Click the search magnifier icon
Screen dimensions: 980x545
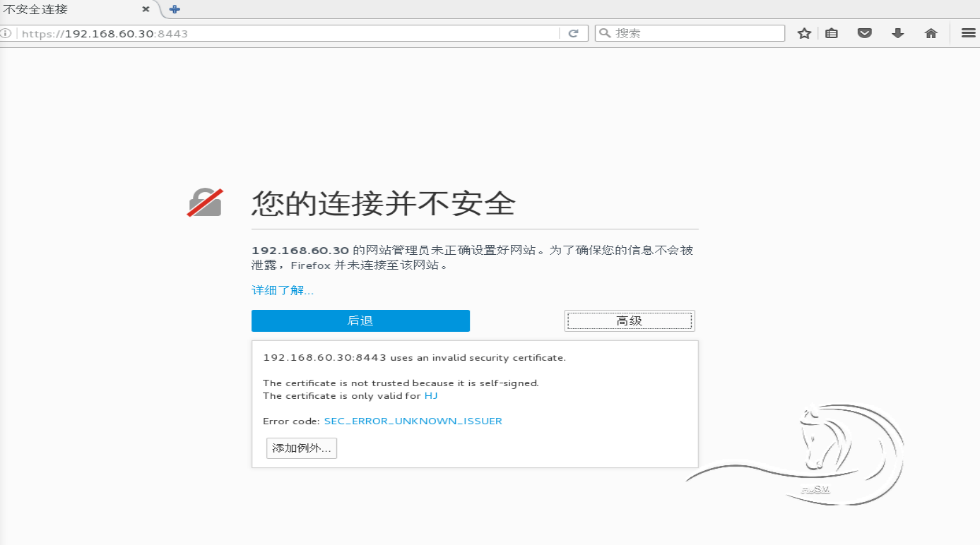click(x=604, y=32)
